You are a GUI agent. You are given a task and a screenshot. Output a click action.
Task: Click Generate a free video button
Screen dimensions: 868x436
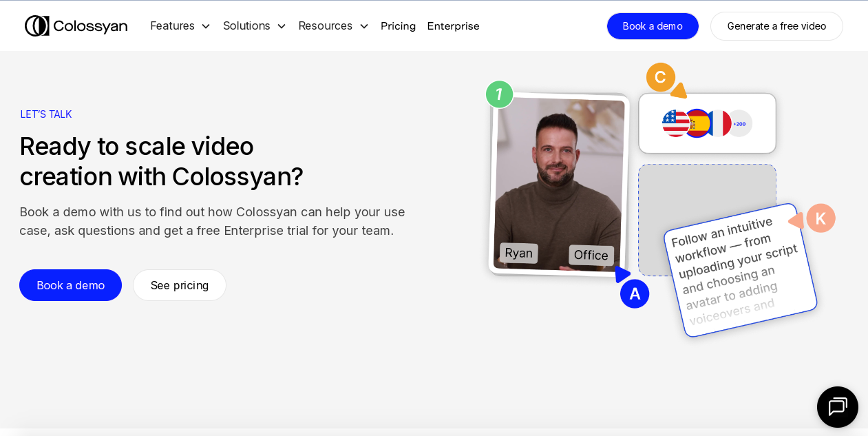(x=776, y=26)
